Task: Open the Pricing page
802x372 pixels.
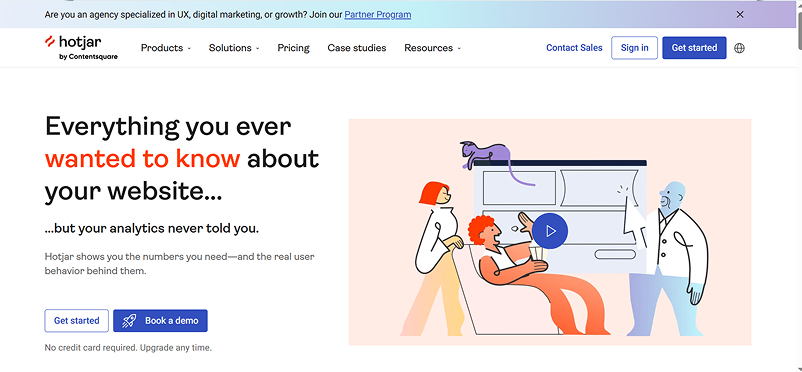Action: [x=294, y=48]
